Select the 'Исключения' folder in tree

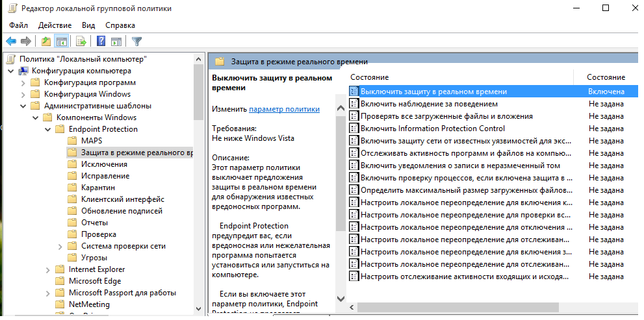[104, 164]
